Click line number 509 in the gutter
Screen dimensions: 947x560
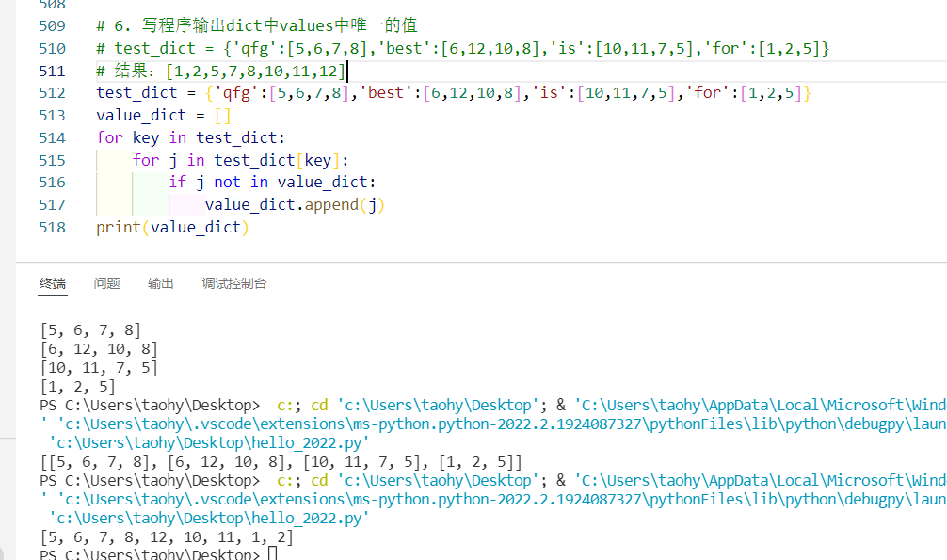tap(53, 24)
